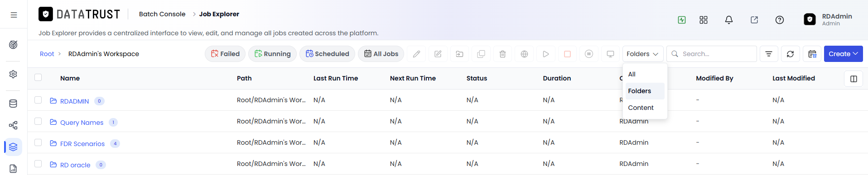The height and width of the screenshot is (175, 868).
Task: Click the notifications bell icon
Action: pyautogui.click(x=729, y=20)
